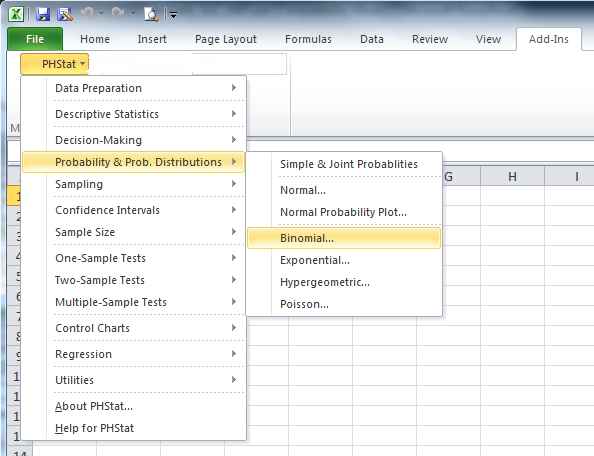This screenshot has width=594, height=456.
Task: Open the Customize Quick Access Toolbar dropdown
Action: [174, 15]
